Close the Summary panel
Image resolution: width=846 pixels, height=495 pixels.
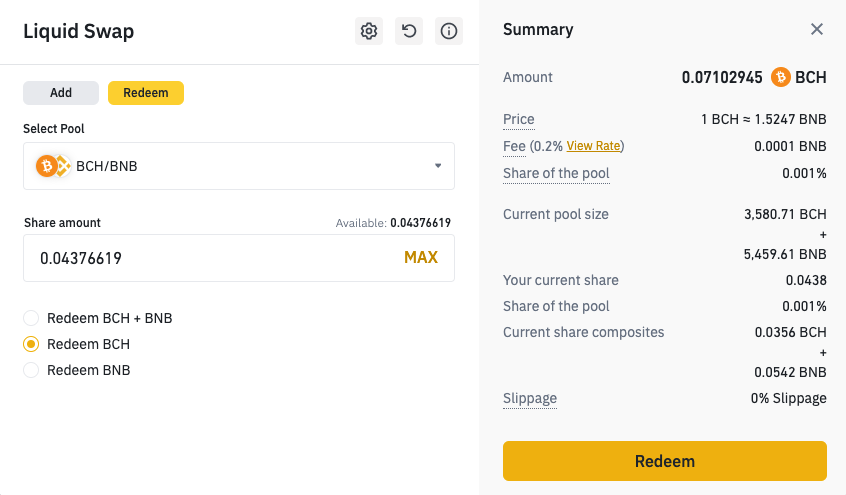point(817,29)
